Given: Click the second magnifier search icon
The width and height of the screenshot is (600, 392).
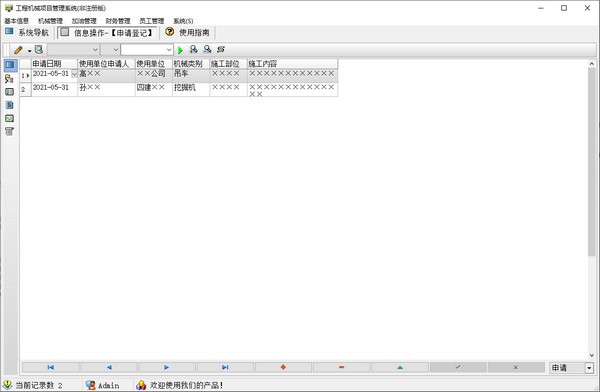Looking at the screenshot, I should tap(207, 49).
